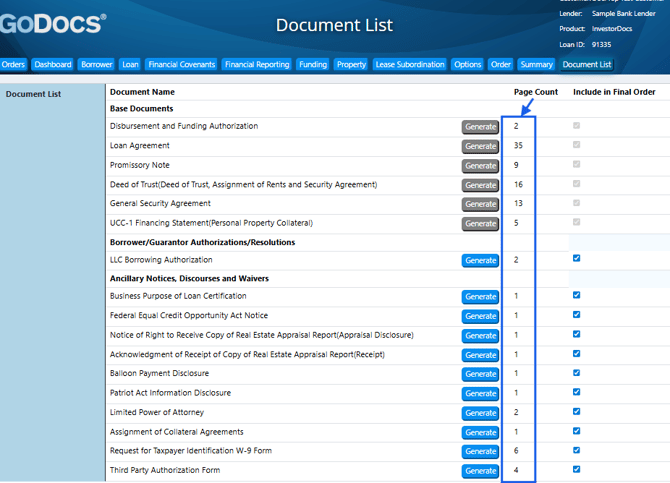Open the Funding tab

(313, 65)
